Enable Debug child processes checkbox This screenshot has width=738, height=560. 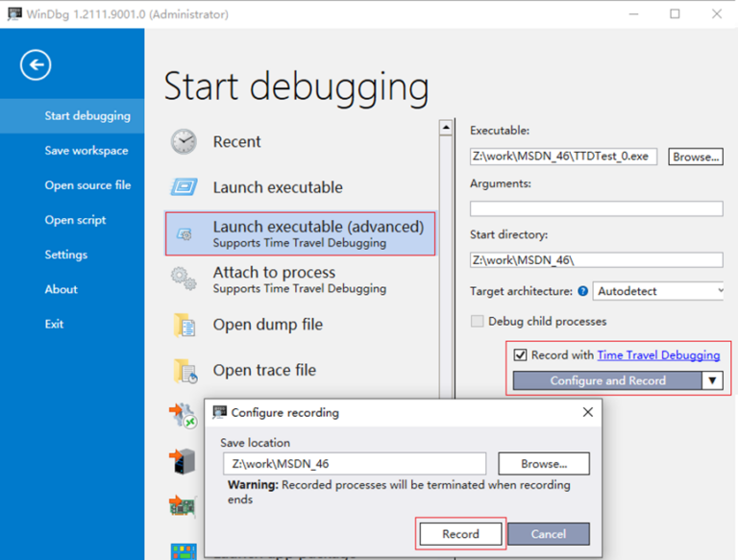tap(478, 322)
